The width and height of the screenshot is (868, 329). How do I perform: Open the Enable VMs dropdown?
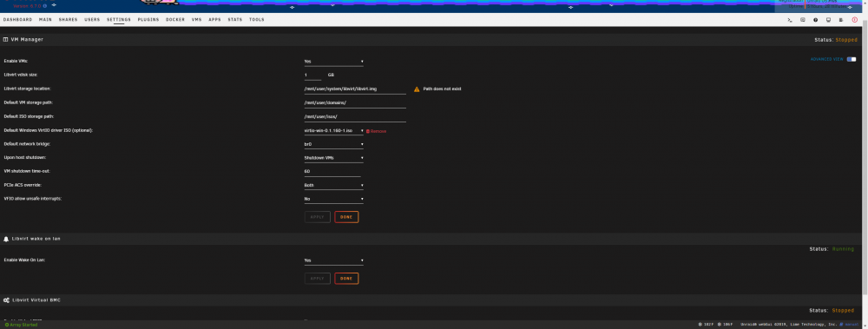(x=334, y=62)
